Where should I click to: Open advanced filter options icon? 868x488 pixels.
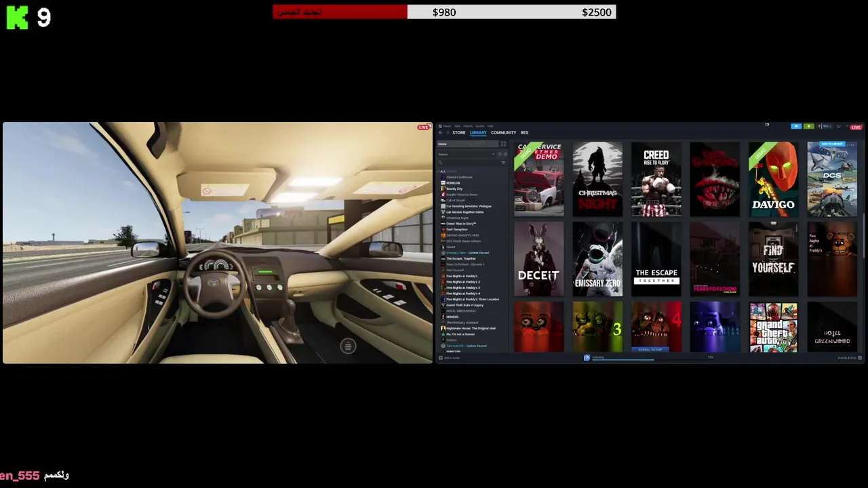pyautogui.click(x=503, y=163)
